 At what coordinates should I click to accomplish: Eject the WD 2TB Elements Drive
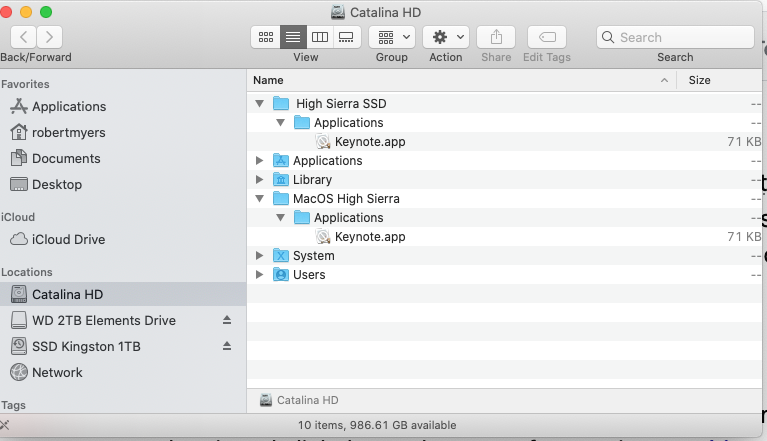(x=226, y=321)
